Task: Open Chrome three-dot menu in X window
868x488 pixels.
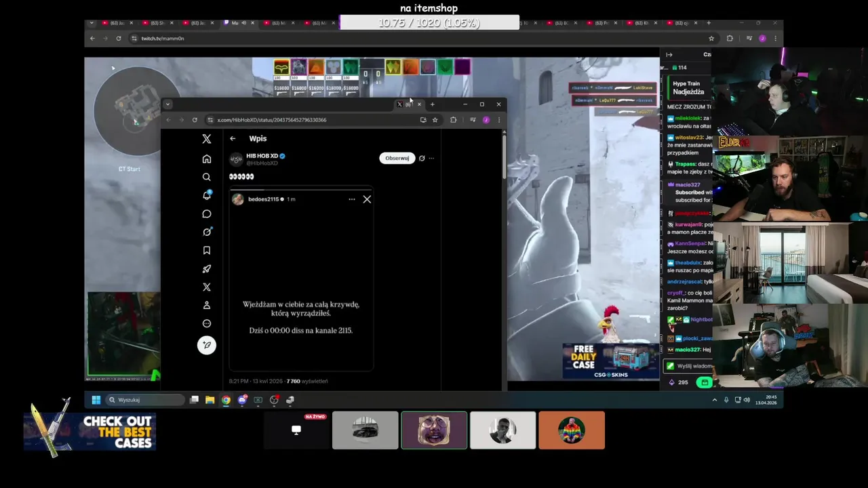Action: [x=499, y=120]
